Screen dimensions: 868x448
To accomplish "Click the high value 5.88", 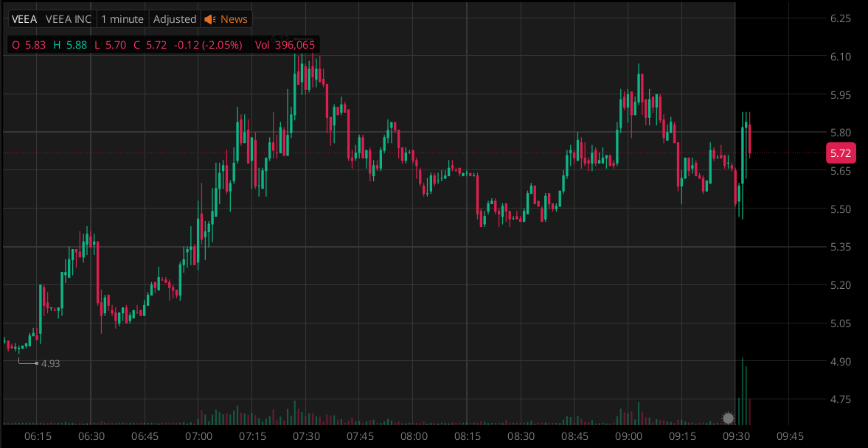I will click(x=77, y=46).
